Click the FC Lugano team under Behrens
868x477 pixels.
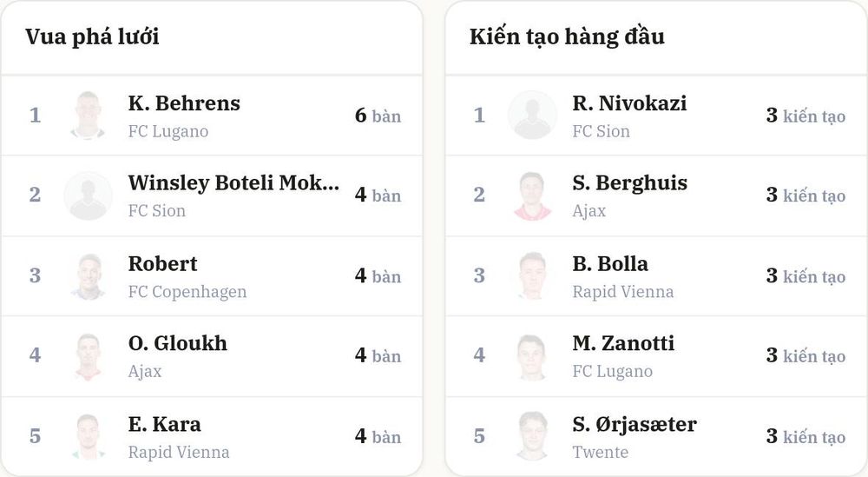click(168, 131)
